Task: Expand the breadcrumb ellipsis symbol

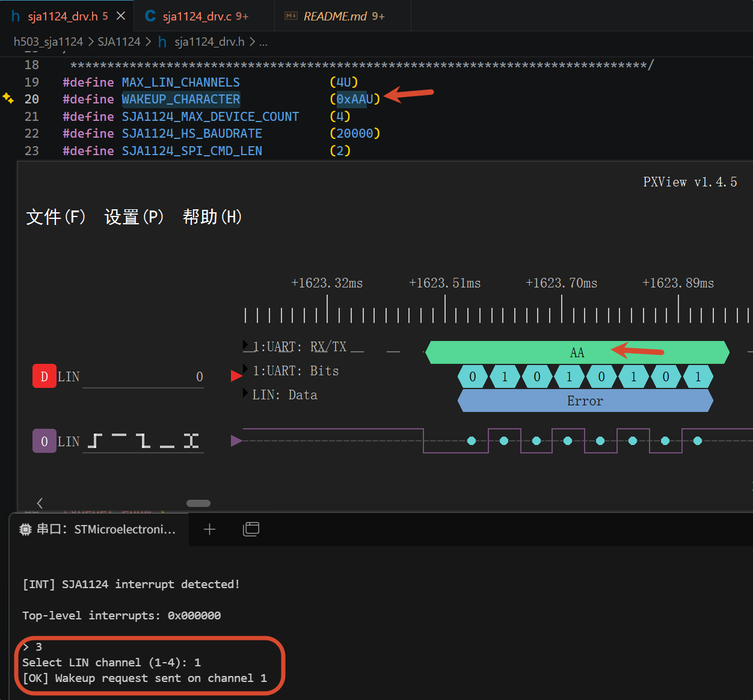Action: pyautogui.click(x=263, y=41)
